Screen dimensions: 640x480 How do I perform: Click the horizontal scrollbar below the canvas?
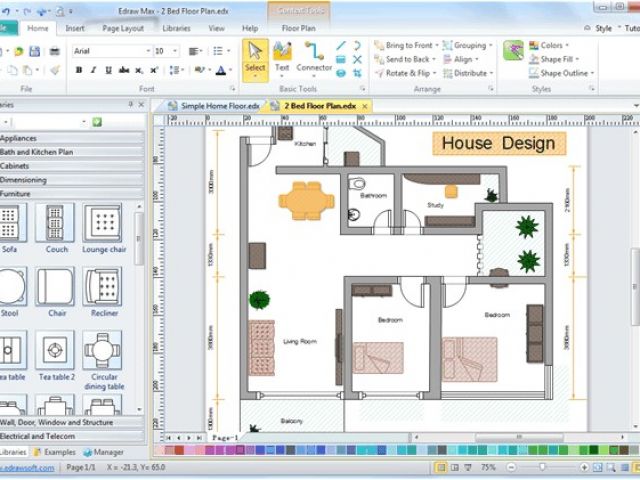(x=400, y=438)
